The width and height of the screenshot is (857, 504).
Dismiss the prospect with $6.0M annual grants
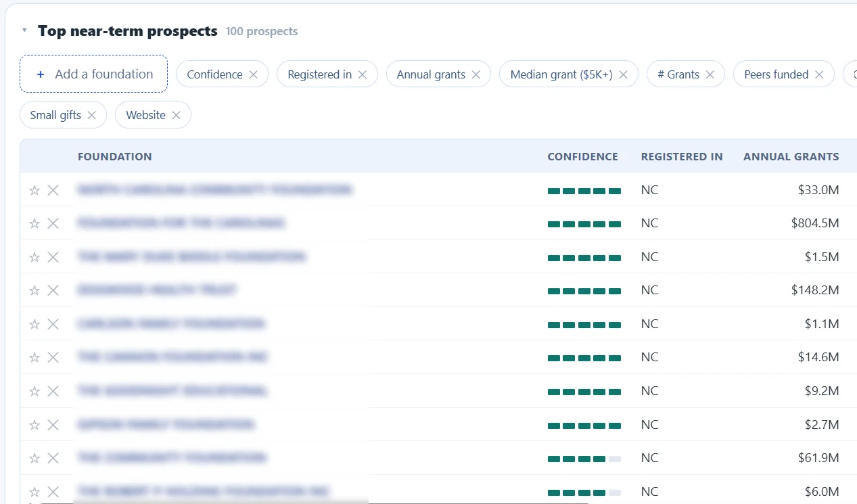pos(53,492)
